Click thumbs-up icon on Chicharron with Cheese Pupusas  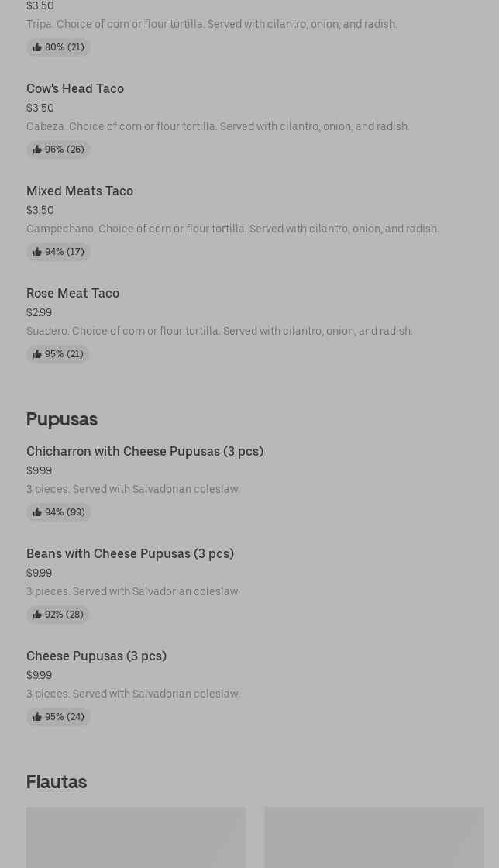(37, 512)
